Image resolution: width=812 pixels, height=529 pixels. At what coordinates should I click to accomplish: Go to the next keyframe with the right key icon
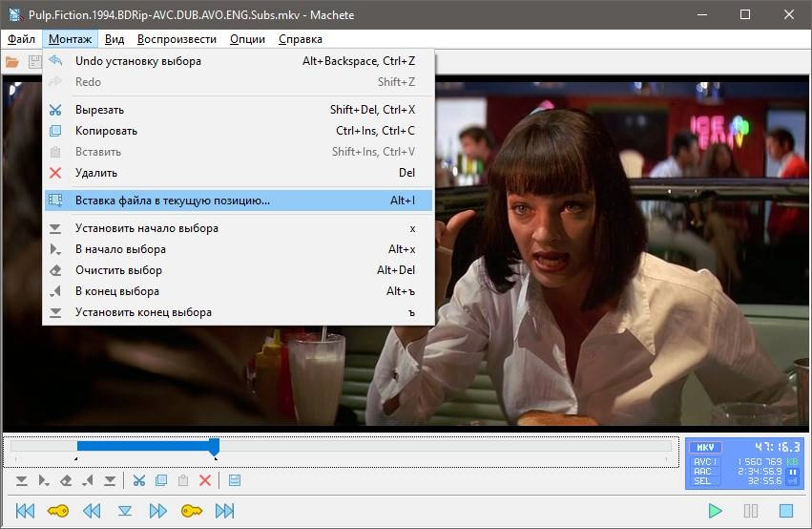(192, 511)
